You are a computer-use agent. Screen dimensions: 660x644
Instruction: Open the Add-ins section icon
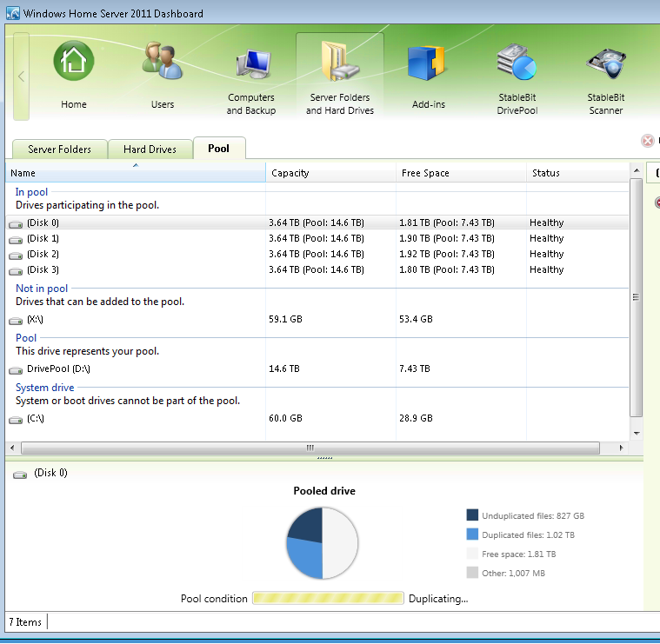[x=426, y=63]
